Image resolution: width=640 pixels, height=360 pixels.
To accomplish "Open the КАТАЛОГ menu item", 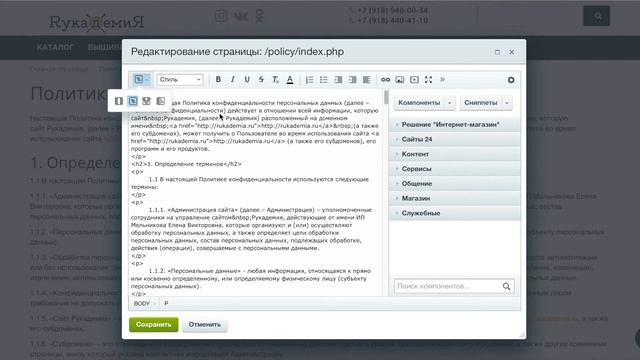I will coord(55,47).
